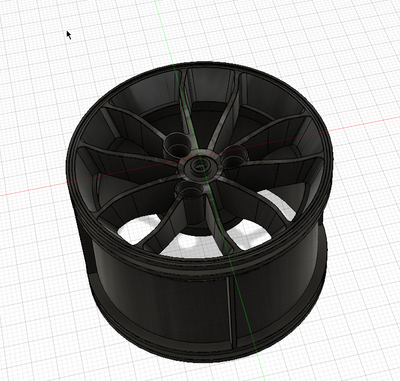
Task: Select the green axis line above the wheel
Action: pyautogui.click(x=164, y=30)
